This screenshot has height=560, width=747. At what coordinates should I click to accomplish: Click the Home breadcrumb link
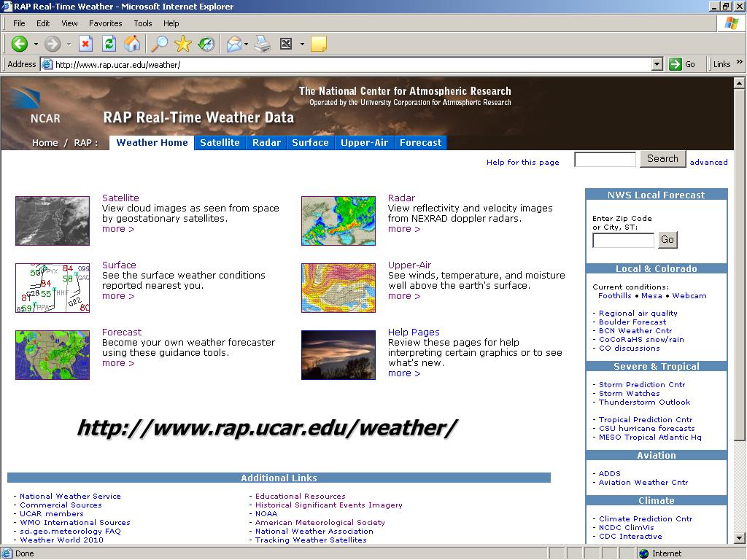click(44, 143)
